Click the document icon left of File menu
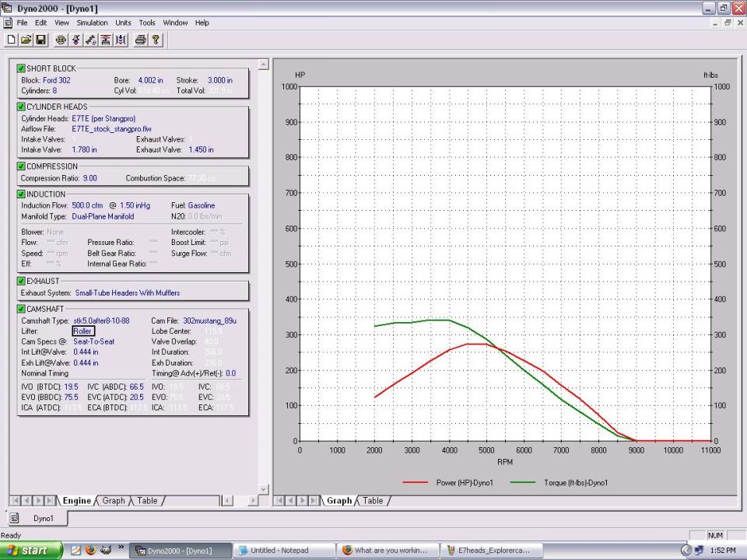Screen dimensions: 747x560 point(8,23)
